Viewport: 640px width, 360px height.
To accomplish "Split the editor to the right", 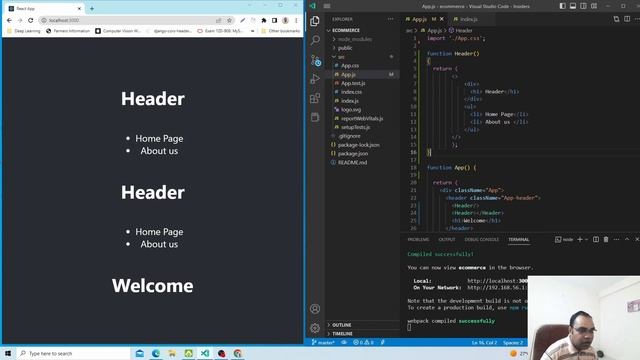I will (627, 19).
